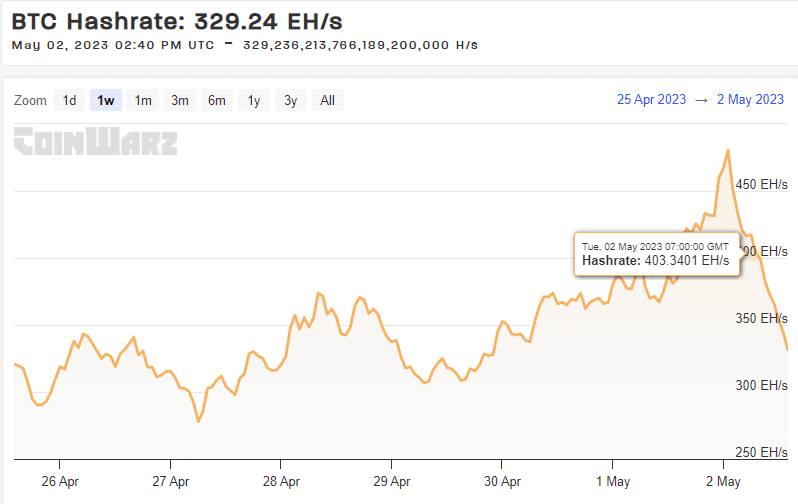
Task: Click the 27 Apr axis label
Action: click(170, 481)
